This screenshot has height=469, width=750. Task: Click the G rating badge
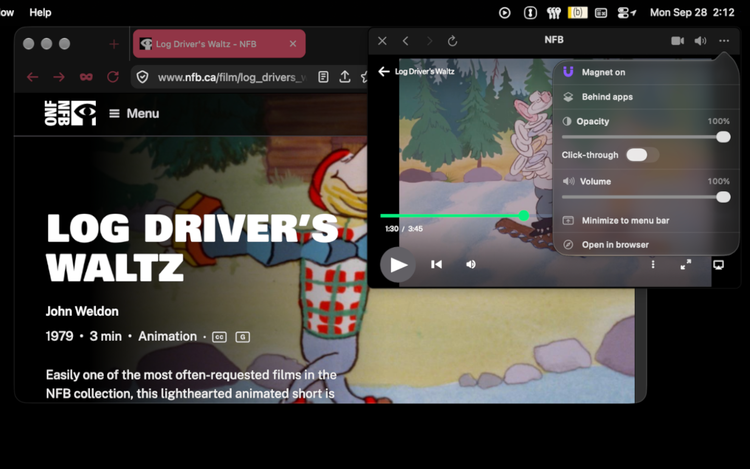(x=243, y=337)
